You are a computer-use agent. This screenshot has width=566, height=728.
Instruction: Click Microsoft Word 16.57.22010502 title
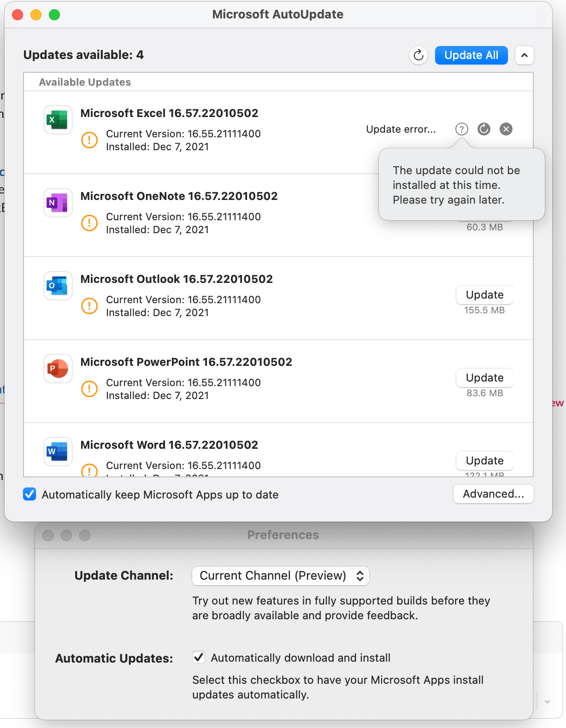point(169,445)
